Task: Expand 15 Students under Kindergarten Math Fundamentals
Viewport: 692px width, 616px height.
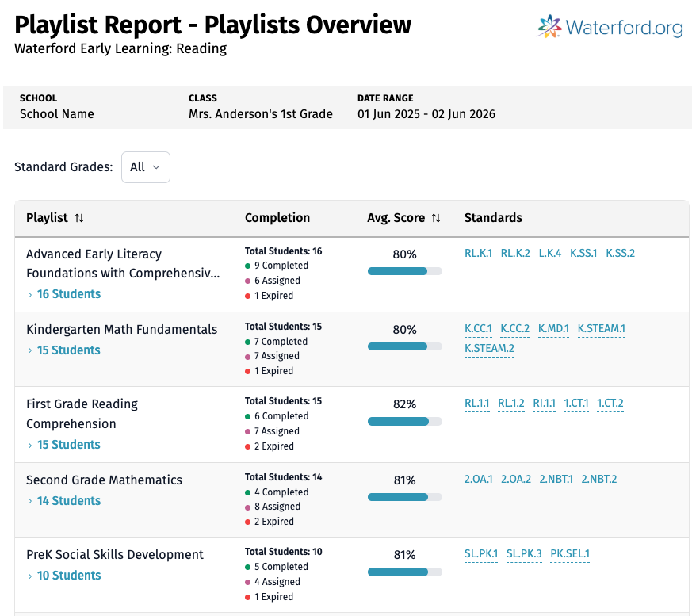Action: point(68,350)
